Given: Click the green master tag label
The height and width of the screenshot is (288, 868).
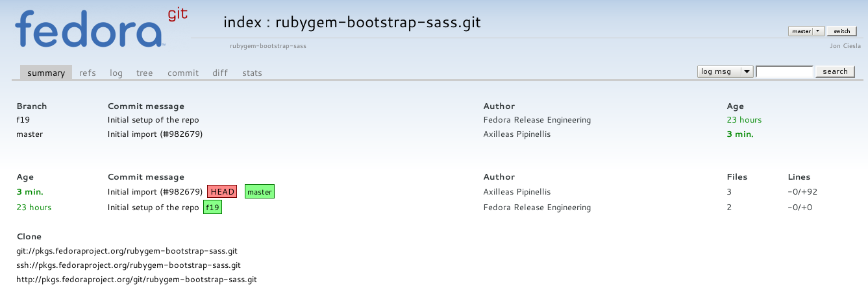Looking at the screenshot, I should point(260,192).
